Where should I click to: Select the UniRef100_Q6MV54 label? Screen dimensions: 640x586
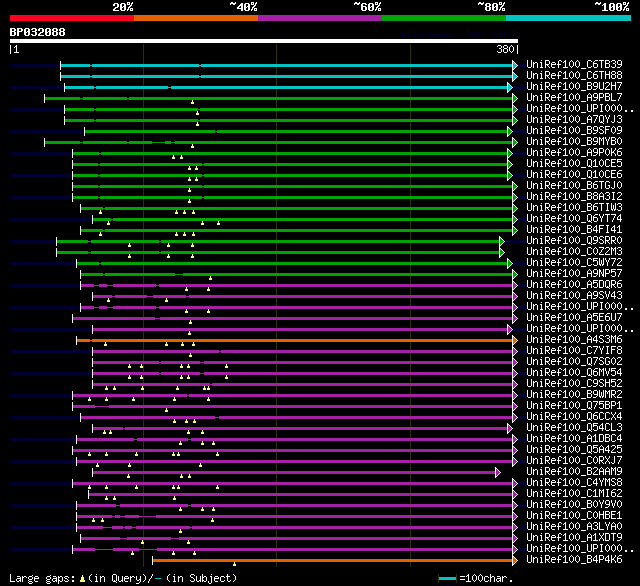[x=574, y=373]
